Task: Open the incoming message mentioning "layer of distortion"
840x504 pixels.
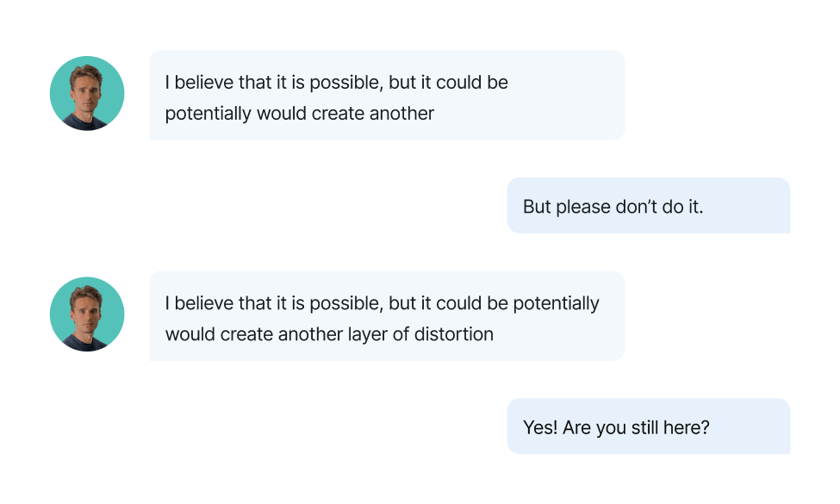Action: pos(387,315)
